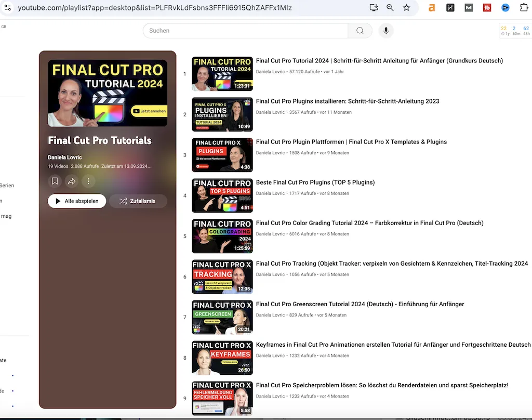Click the grey M extension icon
The image size is (532, 420).
pyautogui.click(x=469, y=7)
